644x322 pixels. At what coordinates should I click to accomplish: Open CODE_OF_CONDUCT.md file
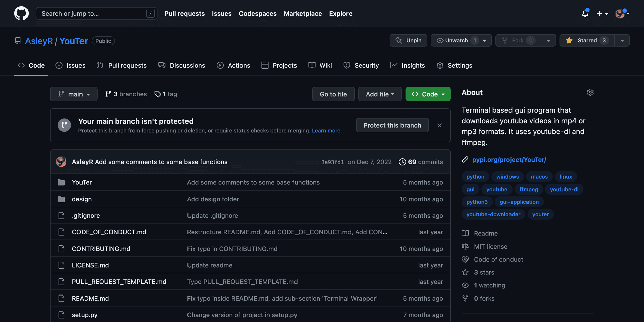point(109,232)
